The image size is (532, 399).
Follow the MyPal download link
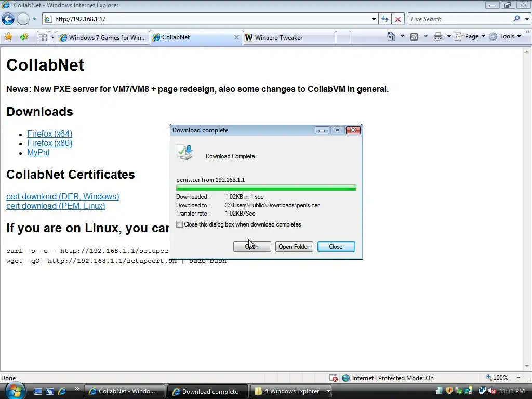click(38, 153)
